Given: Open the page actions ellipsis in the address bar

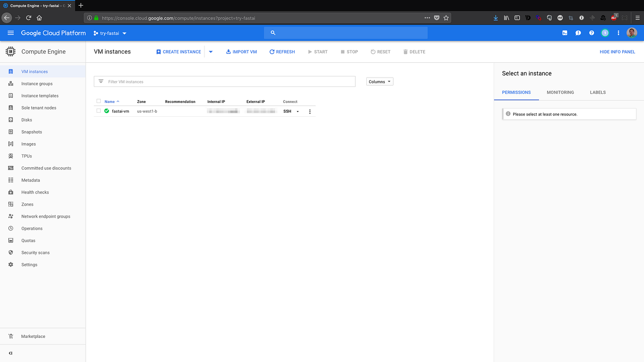Looking at the screenshot, I should pyautogui.click(x=427, y=18).
